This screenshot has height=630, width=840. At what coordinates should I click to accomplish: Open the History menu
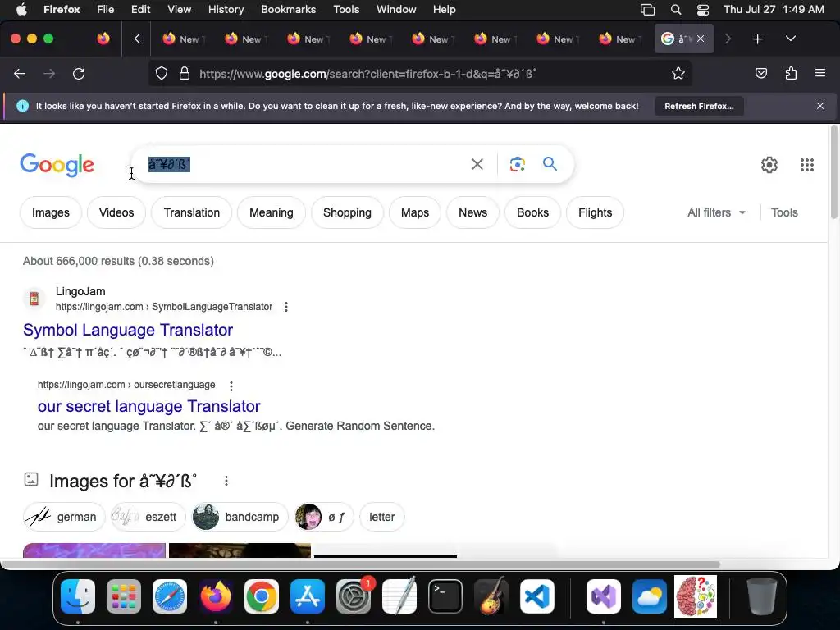[x=226, y=10]
